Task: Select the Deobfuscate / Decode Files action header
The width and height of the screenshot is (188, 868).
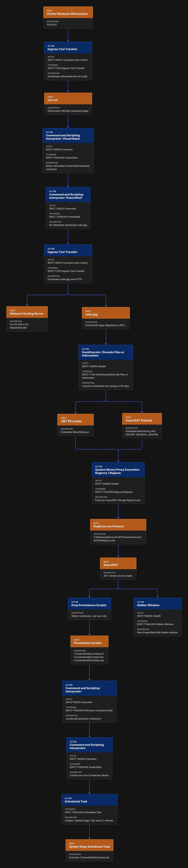Action: click(x=106, y=352)
